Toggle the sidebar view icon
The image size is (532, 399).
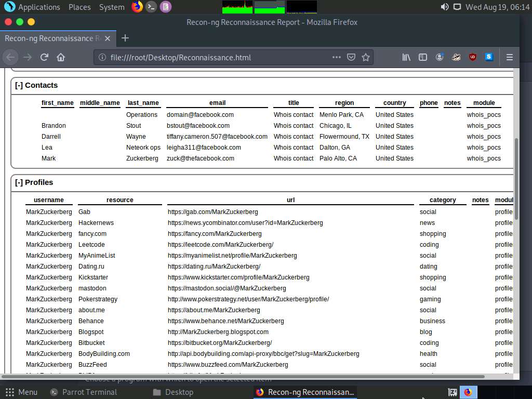click(x=423, y=57)
